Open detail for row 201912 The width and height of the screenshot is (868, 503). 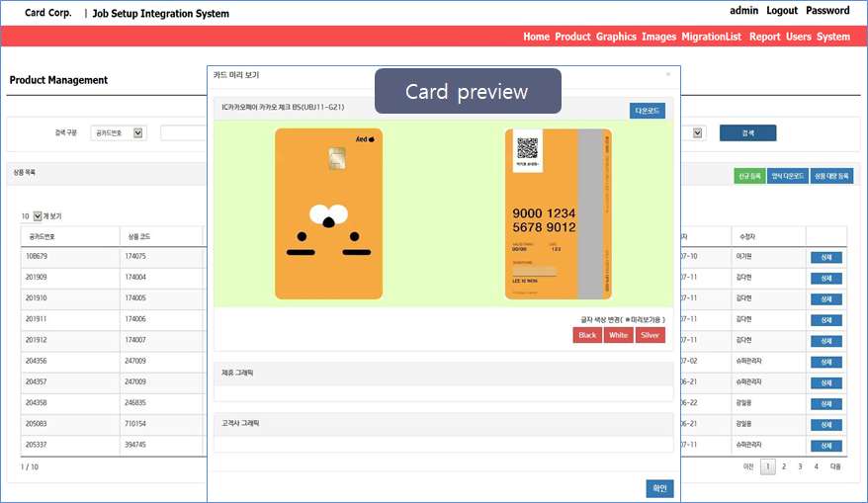(825, 341)
